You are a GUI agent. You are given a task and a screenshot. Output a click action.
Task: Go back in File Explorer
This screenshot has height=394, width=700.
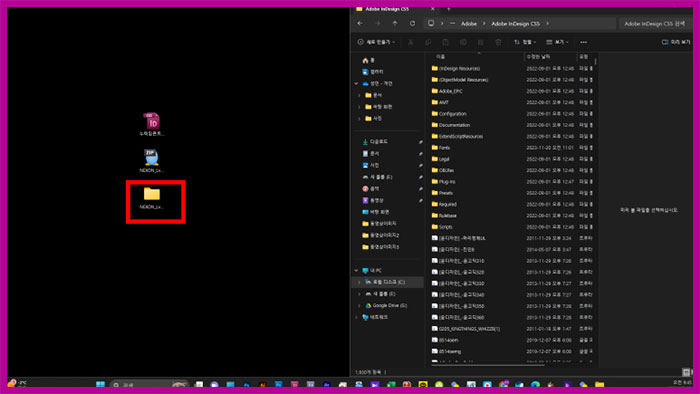[x=360, y=24]
